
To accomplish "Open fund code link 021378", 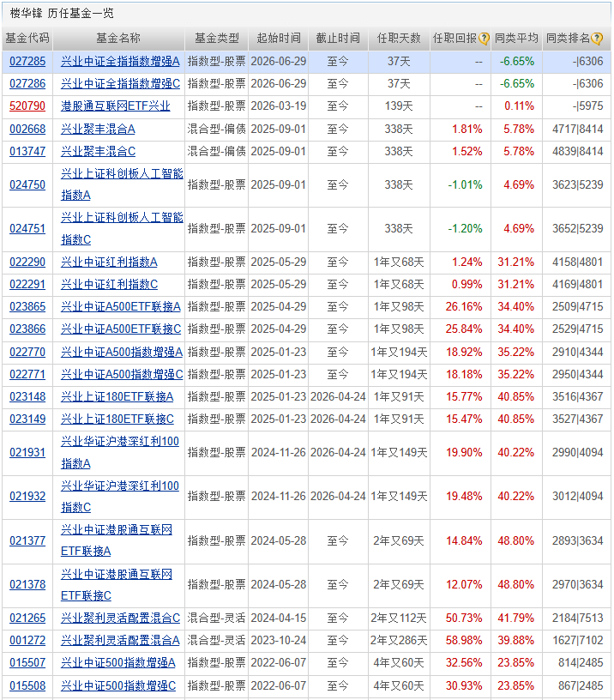I will click(27, 585).
